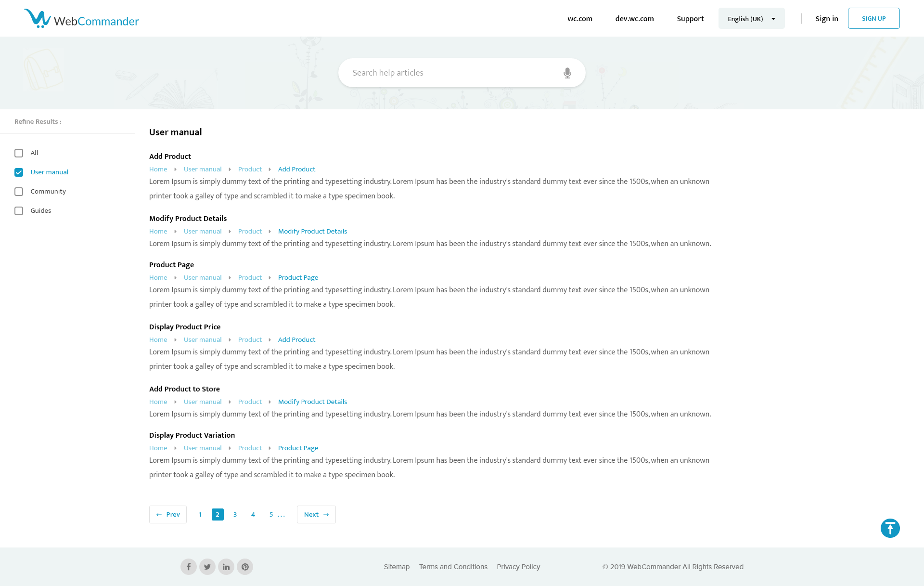Go to page 3 of results
The height and width of the screenshot is (586, 924).
click(235, 515)
